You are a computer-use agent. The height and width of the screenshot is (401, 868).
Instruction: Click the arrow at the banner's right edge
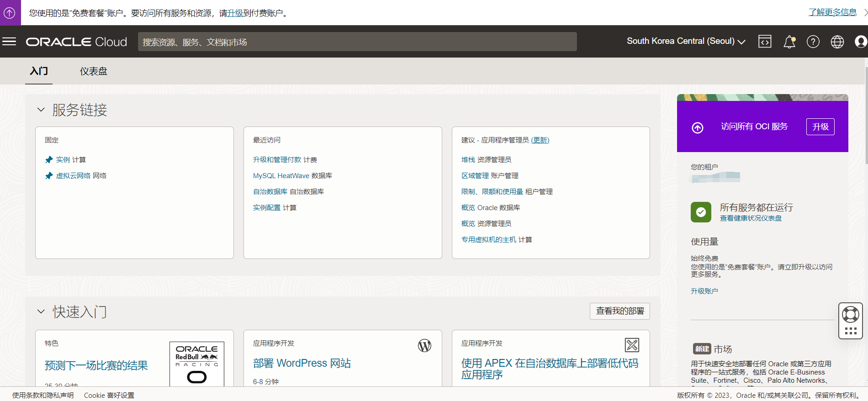[865, 12]
